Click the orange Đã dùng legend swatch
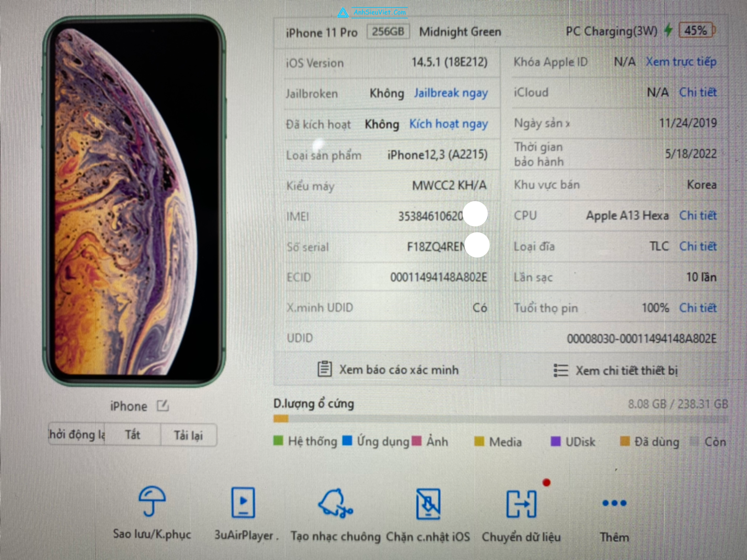Viewport: 747px width, 560px height. coord(624,441)
